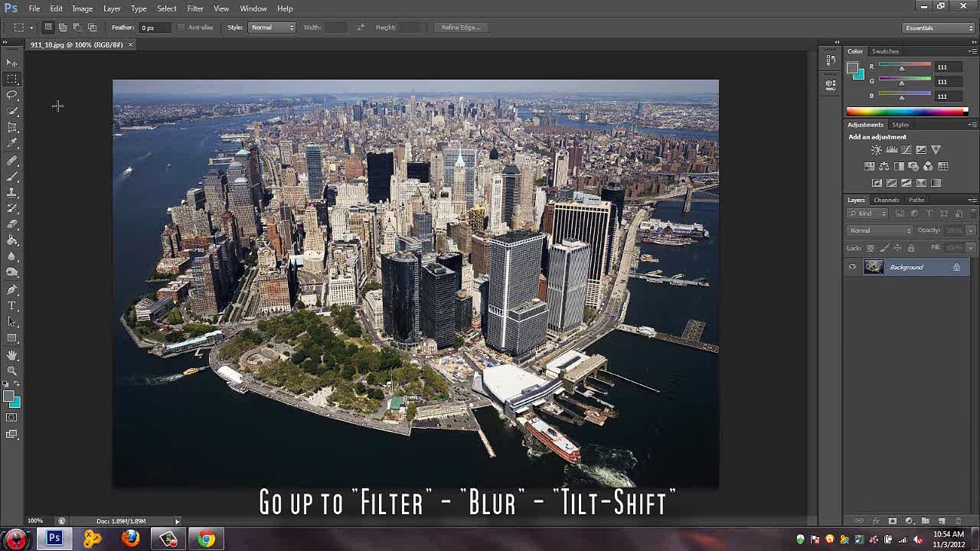Click the foreground color swatch in toolbox
Viewport: 980px width, 551px height.
tap(8, 396)
